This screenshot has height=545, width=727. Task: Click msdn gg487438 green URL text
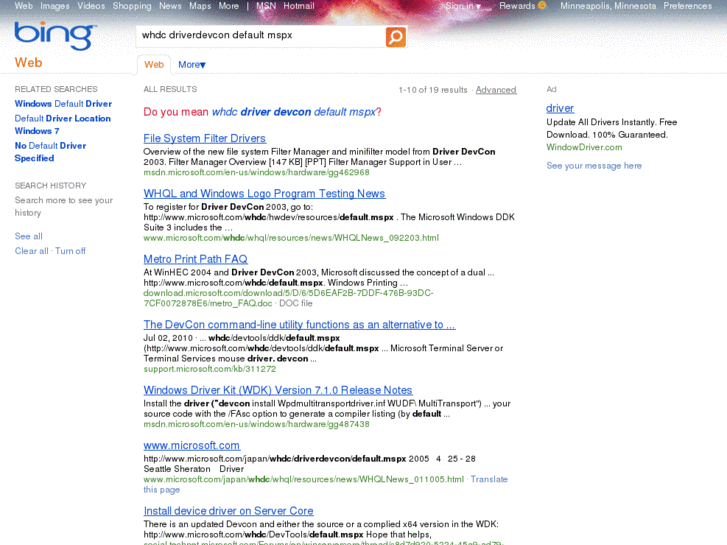pos(256,424)
